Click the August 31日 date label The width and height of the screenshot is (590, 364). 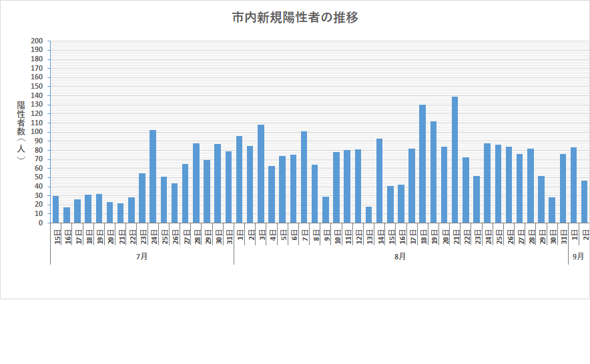pos(564,237)
